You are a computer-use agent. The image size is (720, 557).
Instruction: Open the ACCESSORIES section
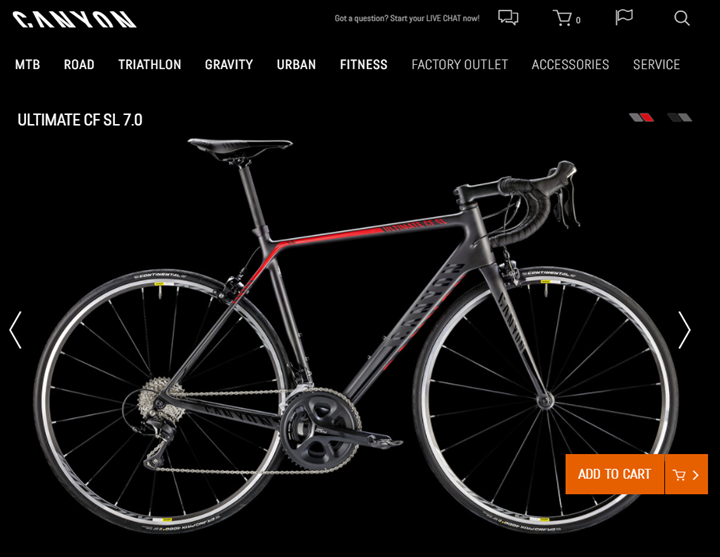pos(570,64)
